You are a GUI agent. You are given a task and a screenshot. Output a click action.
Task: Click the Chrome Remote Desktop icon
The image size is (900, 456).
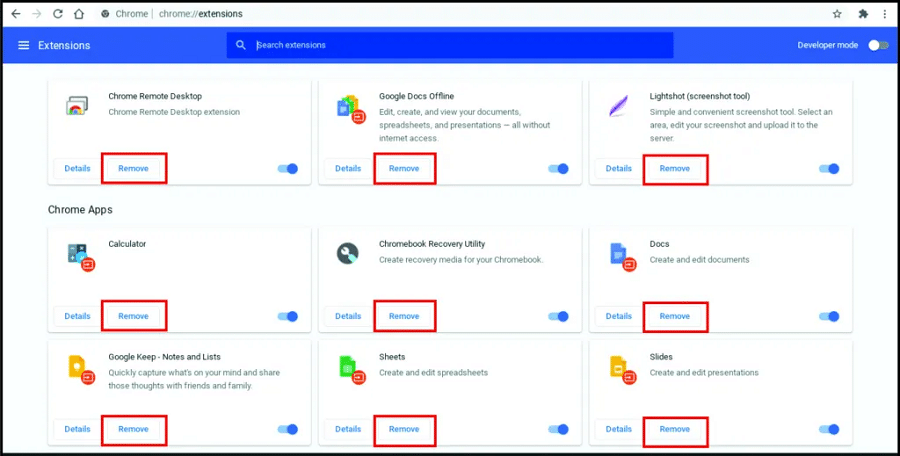click(77, 106)
